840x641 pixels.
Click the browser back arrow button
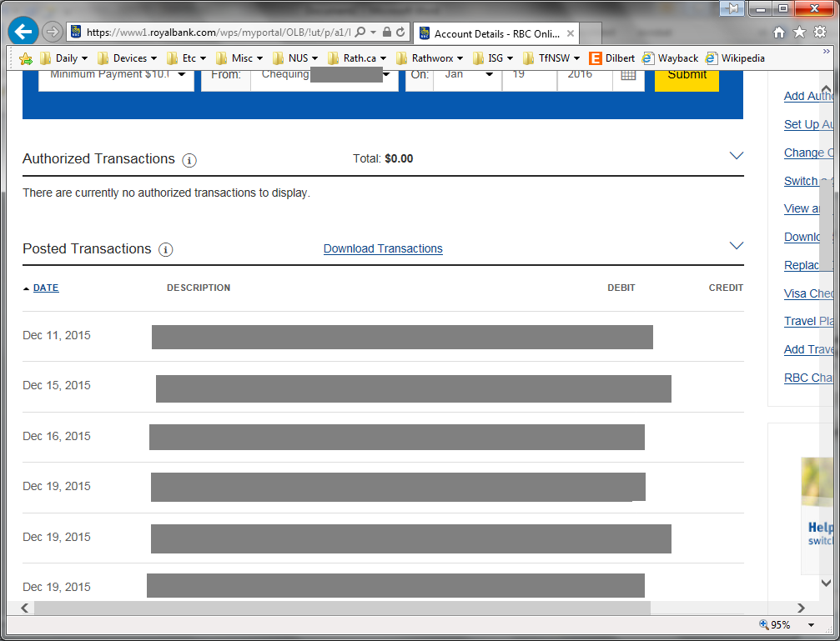click(23, 32)
